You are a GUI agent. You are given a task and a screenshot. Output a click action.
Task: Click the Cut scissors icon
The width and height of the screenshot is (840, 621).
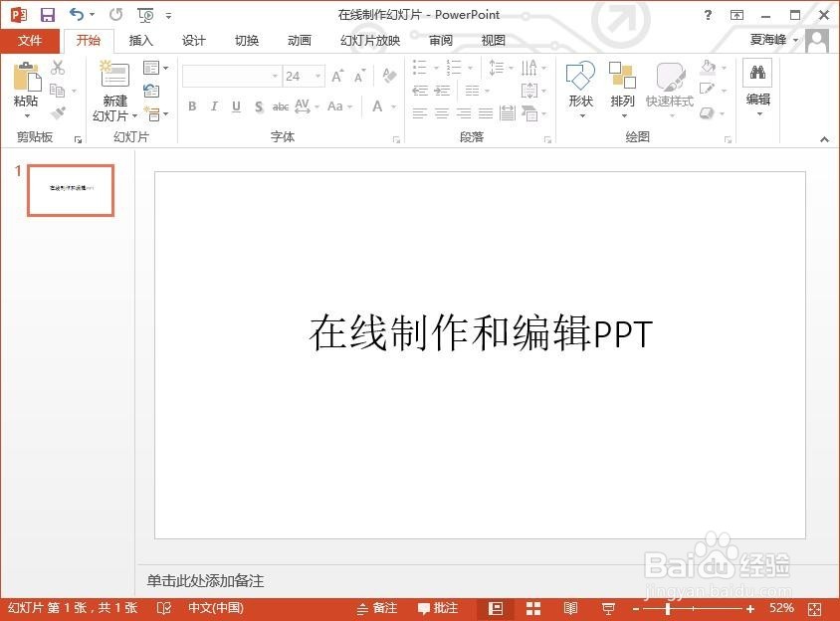point(58,68)
